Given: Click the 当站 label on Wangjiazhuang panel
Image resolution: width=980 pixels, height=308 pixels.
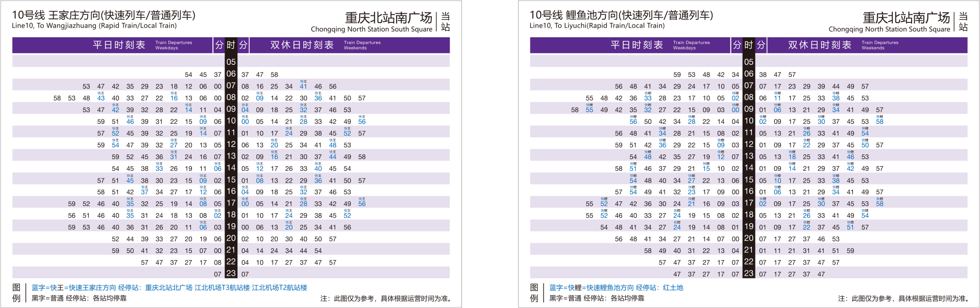Looking at the screenshot, I should click(446, 22).
